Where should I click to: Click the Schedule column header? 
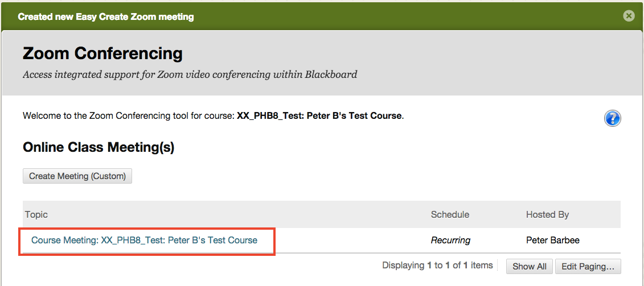click(x=450, y=214)
